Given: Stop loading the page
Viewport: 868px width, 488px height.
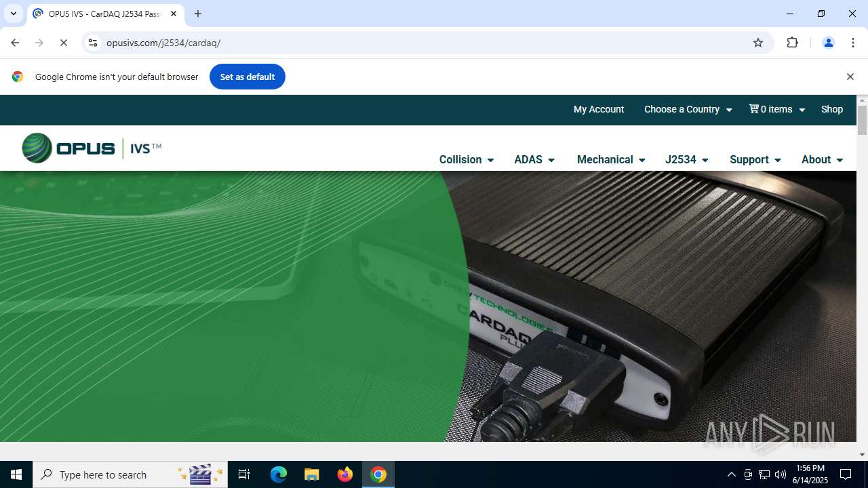Looking at the screenshot, I should [64, 43].
